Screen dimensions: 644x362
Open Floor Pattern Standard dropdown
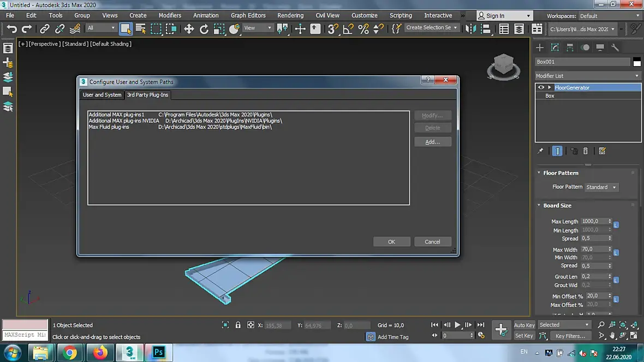click(x=601, y=187)
